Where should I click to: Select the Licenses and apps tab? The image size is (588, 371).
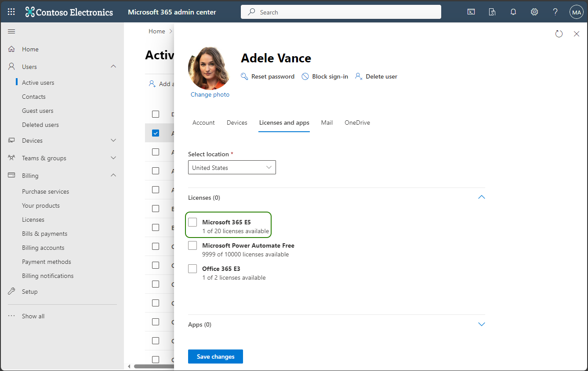284,123
